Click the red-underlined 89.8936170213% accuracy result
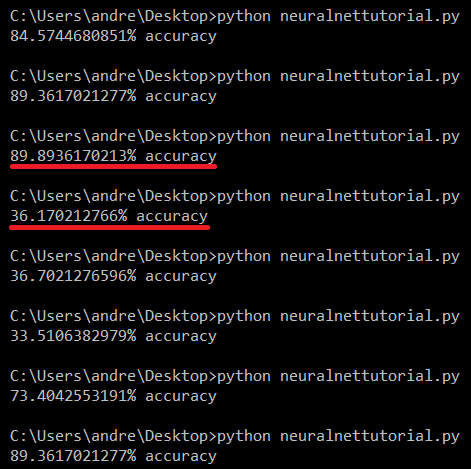 [113, 156]
